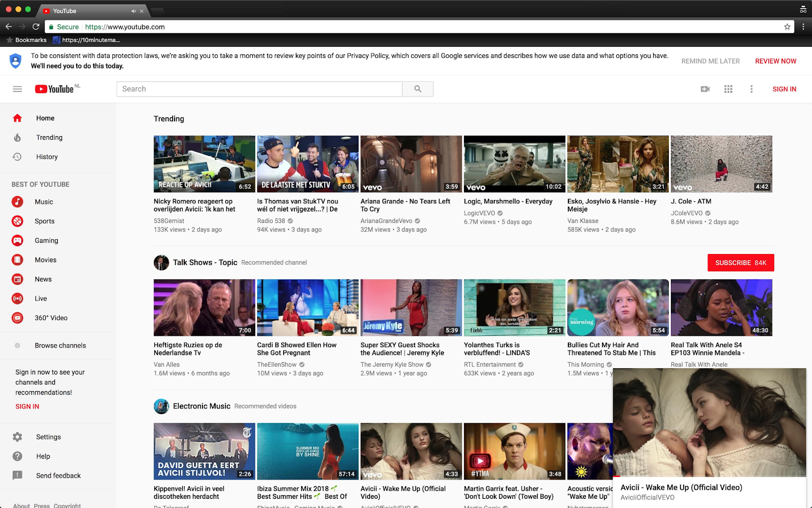Screen dimensions: 812x508
Task: Click the 360° Video icon
Action: click(x=17, y=317)
